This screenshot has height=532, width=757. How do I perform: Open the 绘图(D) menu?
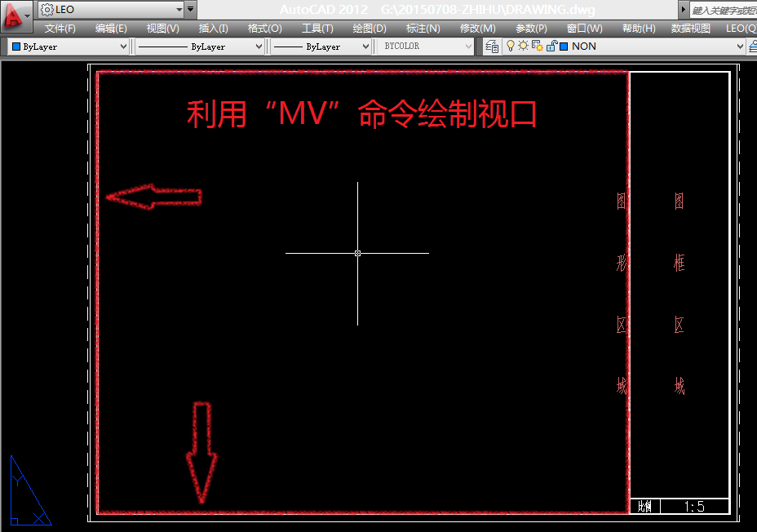pyautogui.click(x=370, y=29)
